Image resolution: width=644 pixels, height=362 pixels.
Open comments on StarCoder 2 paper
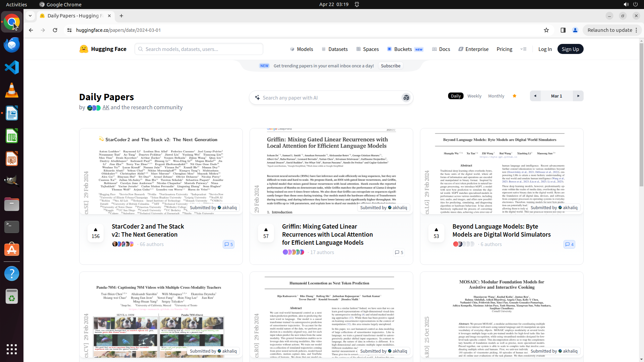(x=228, y=244)
